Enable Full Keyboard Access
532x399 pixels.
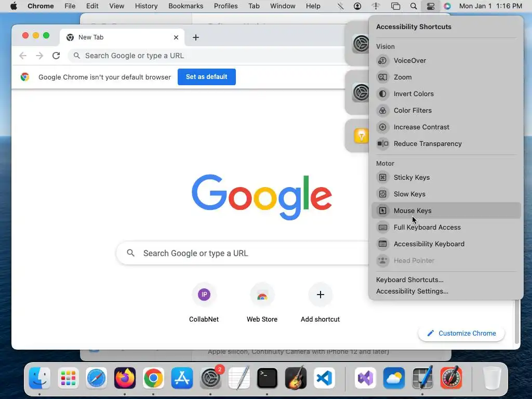click(x=446, y=227)
